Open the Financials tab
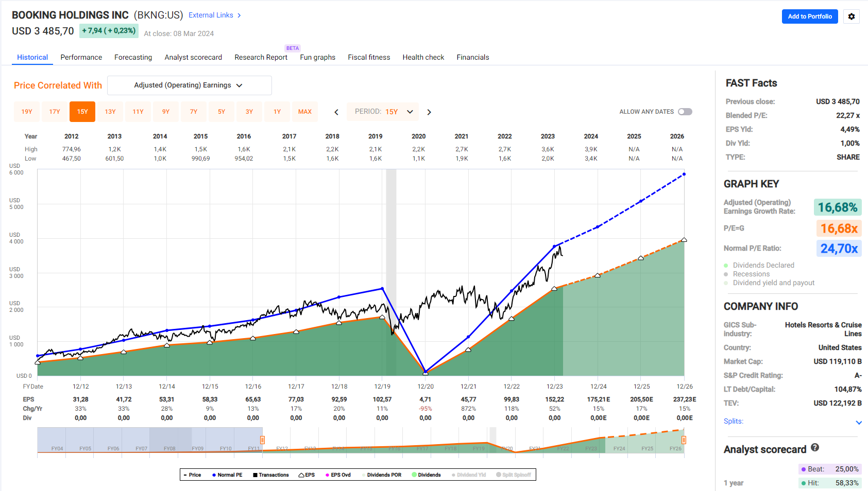This screenshot has height=491, width=868. click(x=472, y=57)
